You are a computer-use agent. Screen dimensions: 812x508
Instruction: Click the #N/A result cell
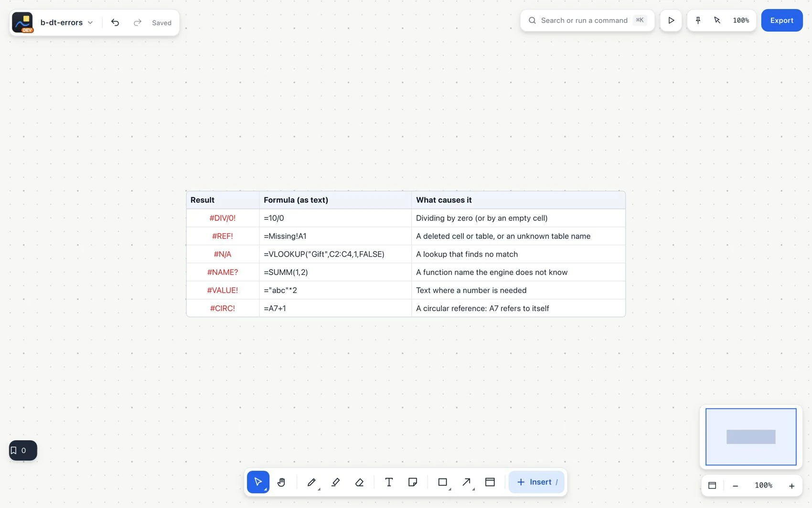(x=223, y=254)
